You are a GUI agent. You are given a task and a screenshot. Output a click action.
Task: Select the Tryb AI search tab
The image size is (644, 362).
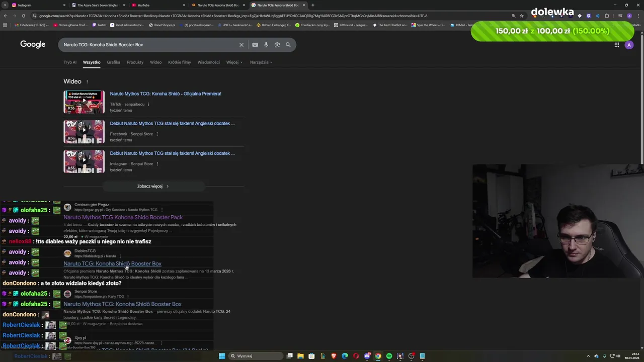click(x=70, y=62)
